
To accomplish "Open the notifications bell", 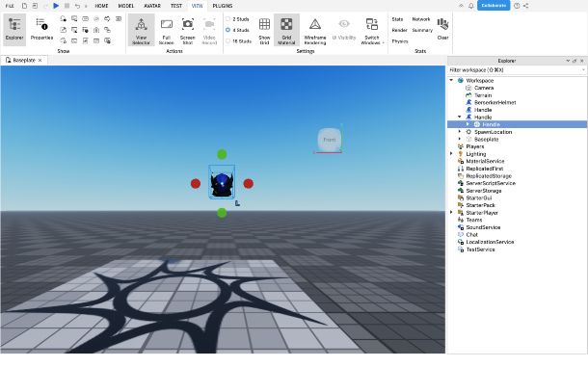I will click(x=471, y=6).
